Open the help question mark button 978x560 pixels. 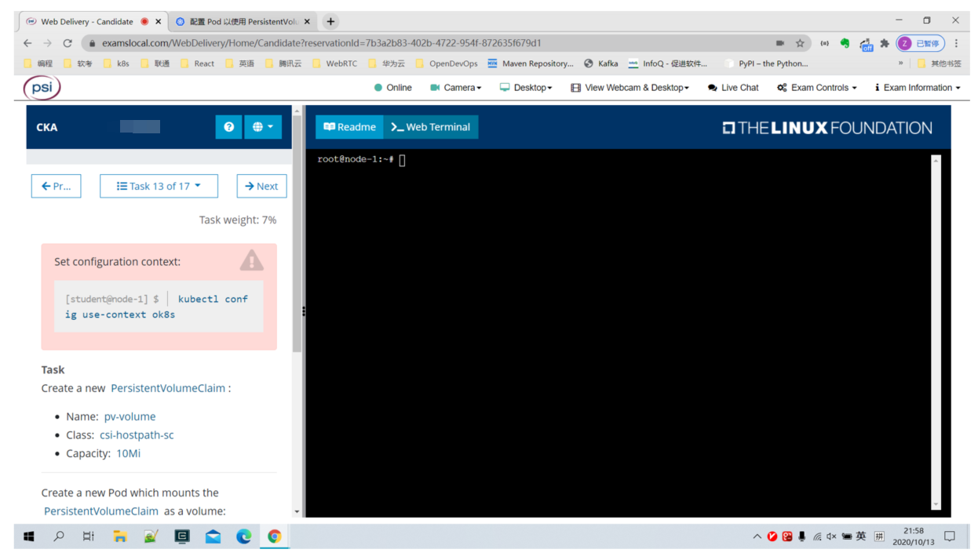tap(228, 127)
